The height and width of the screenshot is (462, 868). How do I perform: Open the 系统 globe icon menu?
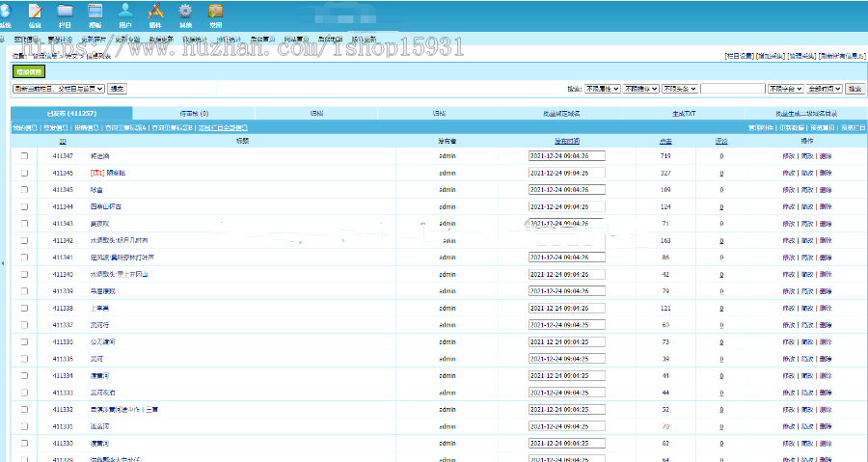pos(6,15)
